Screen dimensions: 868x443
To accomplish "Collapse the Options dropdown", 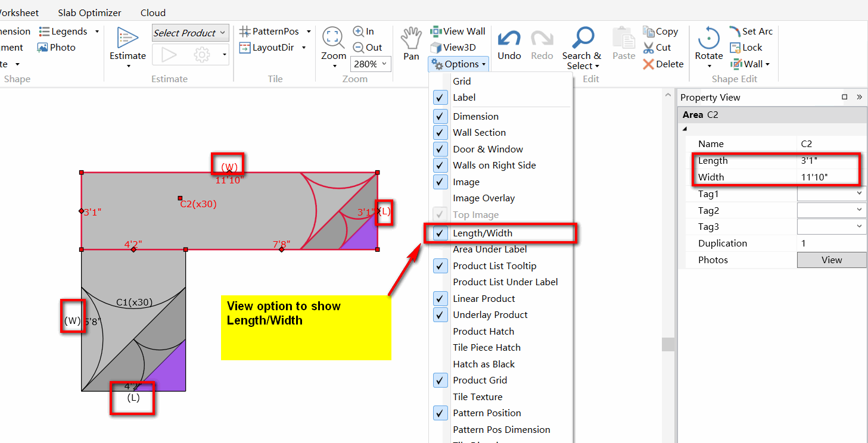I will coord(458,64).
